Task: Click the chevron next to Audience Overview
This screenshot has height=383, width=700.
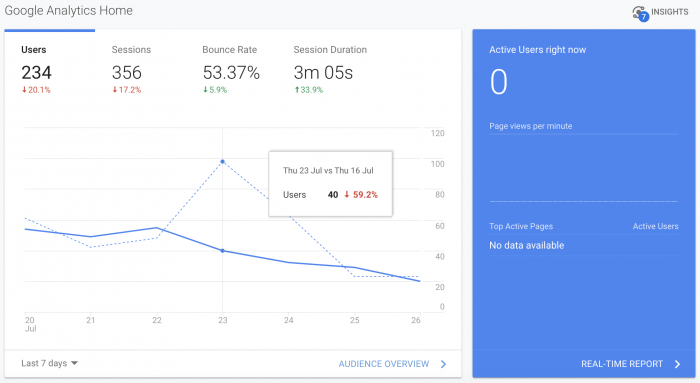Action: click(x=443, y=364)
